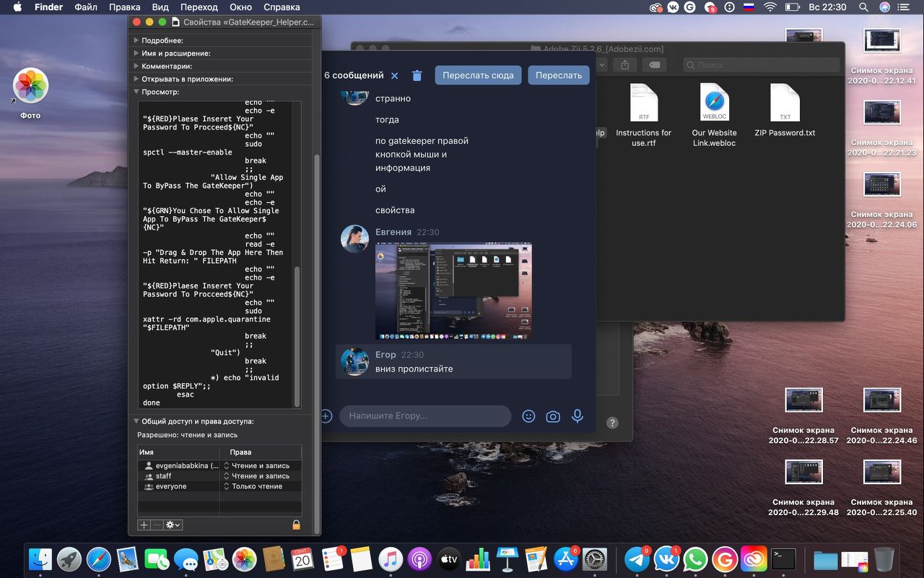Click the Переслать button
924x578 pixels.
[x=559, y=75]
